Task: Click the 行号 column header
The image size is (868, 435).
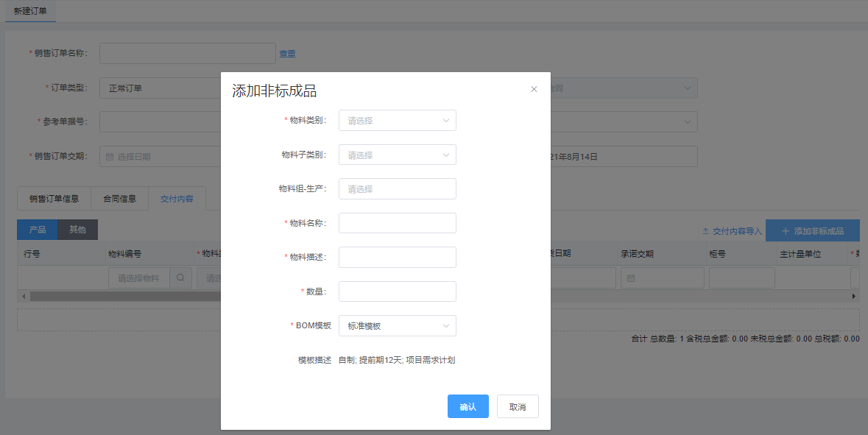Action: click(x=32, y=254)
